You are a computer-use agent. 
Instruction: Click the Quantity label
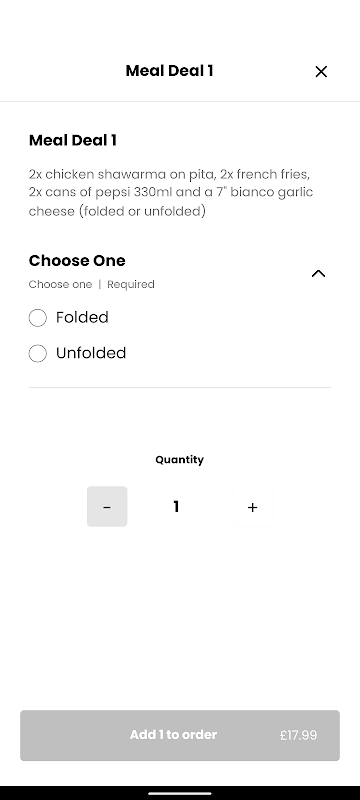pos(179,460)
